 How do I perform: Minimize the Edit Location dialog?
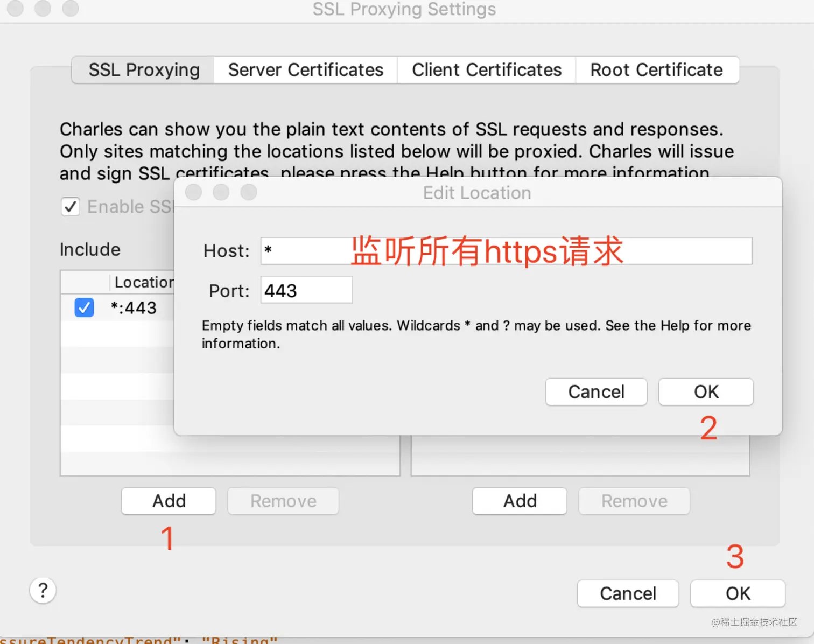[221, 192]
